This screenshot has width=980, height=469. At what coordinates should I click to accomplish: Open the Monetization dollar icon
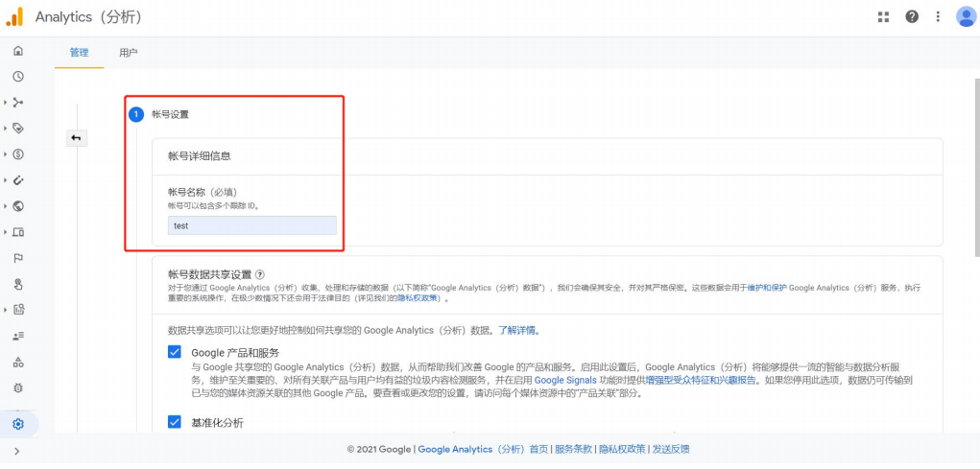pos(18,154)
